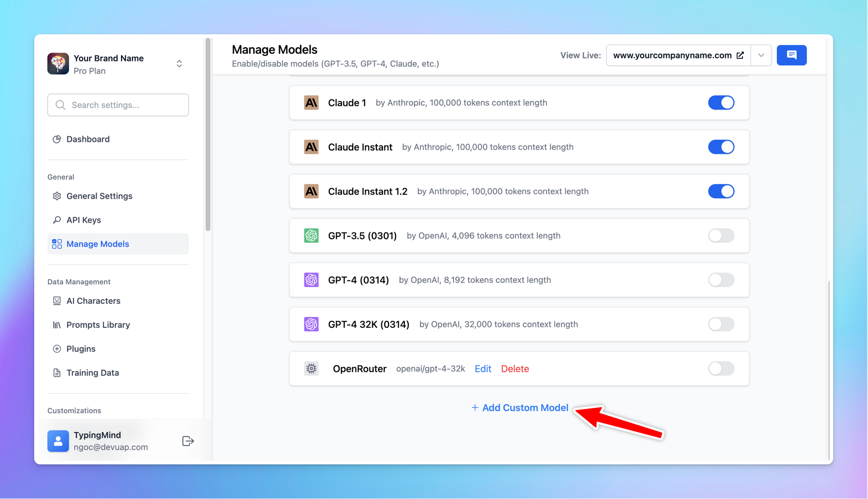Enable the GPT-4 (0314) toggle
This screenshot has width=868, height=499.
[721, 280]
